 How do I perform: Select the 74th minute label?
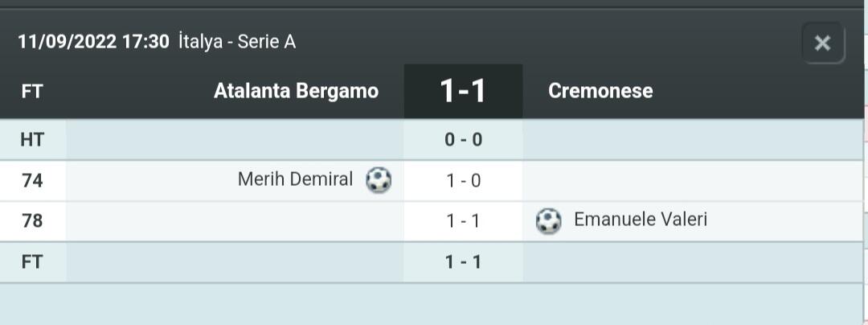(x=32, y=181)
